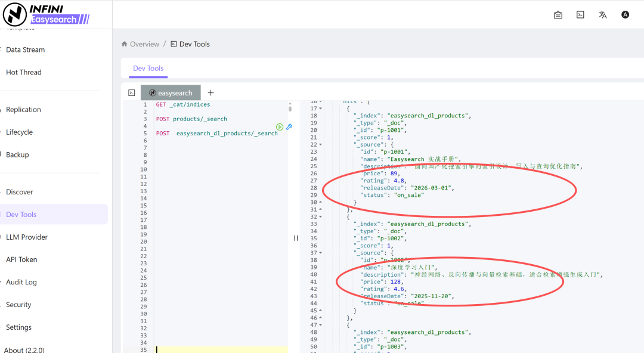This screenshot has height=353, width=644.
Task: Open API Token in sidebar
Action: point(21,260)
